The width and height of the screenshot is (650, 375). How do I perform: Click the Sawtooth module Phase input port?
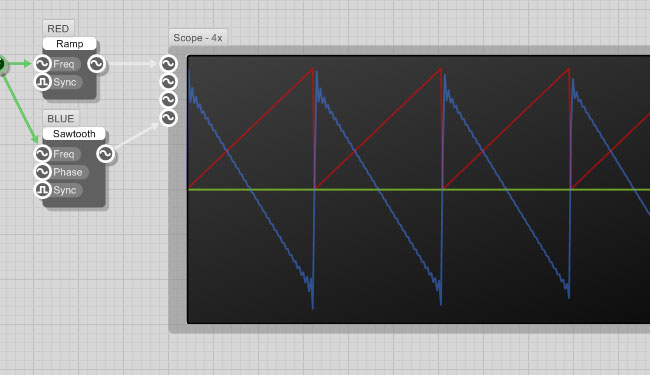[x=42, y=172]
